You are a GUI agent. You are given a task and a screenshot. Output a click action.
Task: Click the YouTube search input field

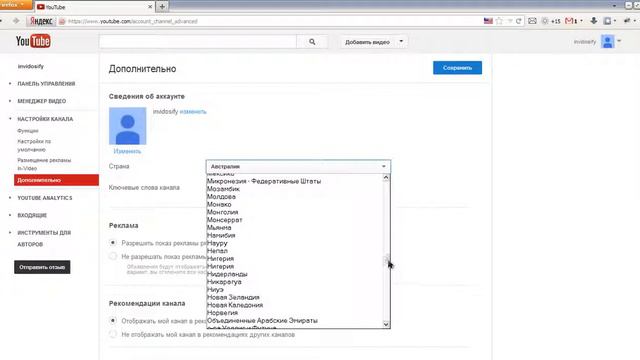[198, 42]
